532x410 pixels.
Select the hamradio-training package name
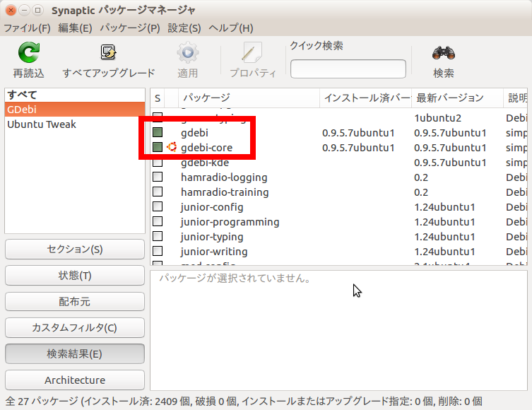(x=225, y=192)
